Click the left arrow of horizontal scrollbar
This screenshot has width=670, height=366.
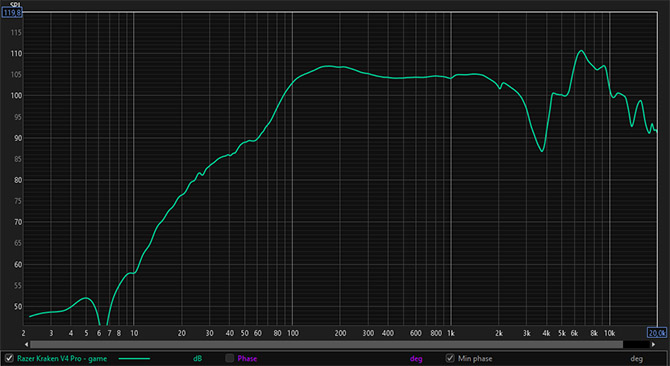[26, 344]
